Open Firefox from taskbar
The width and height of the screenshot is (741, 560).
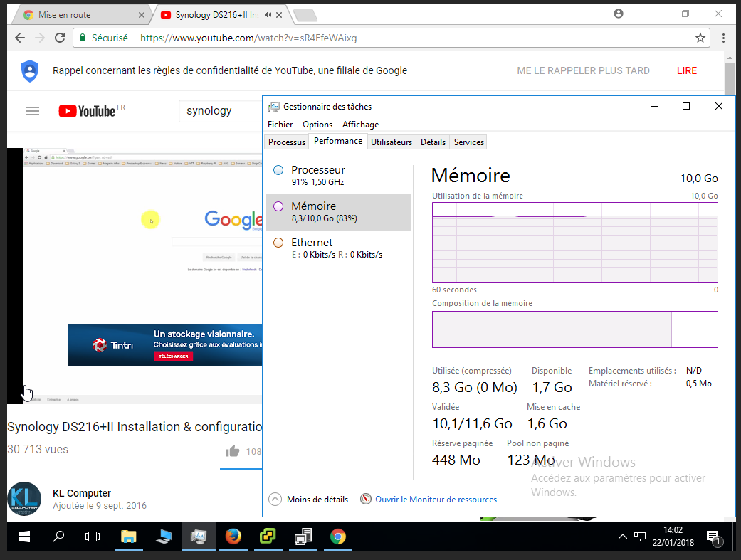(233, 537)
